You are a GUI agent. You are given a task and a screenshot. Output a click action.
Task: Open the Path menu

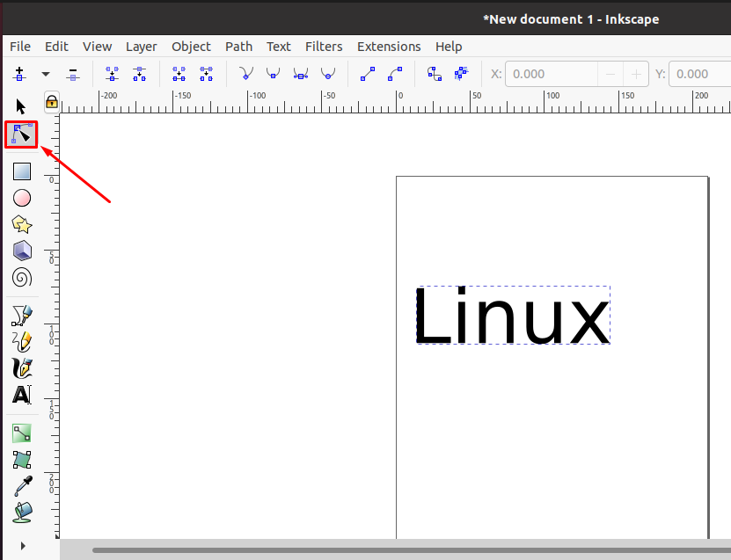click(238, 46)
